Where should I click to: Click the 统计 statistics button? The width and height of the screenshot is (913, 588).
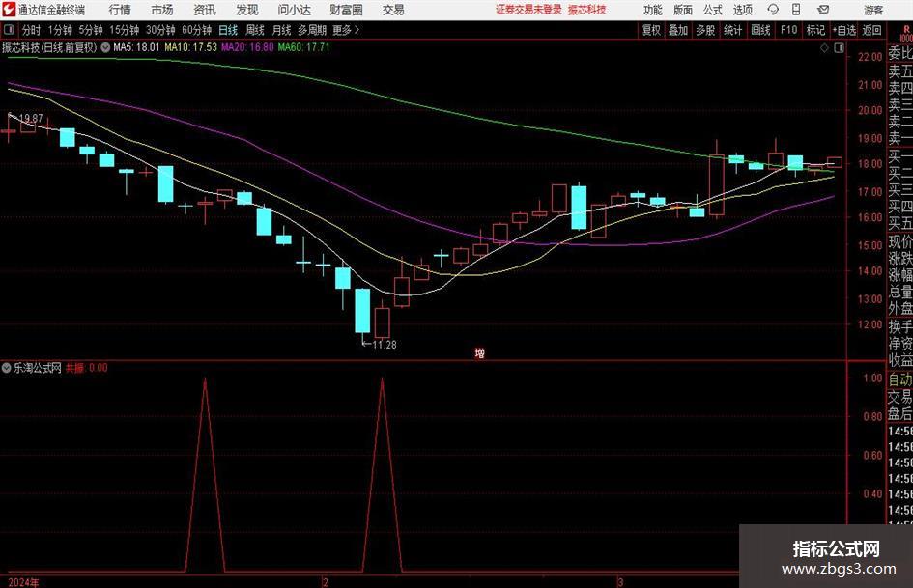click(733, 30)
